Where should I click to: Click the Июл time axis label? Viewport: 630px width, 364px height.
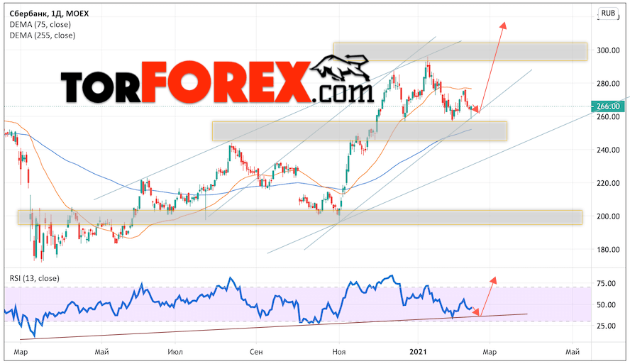coord(175,353)
